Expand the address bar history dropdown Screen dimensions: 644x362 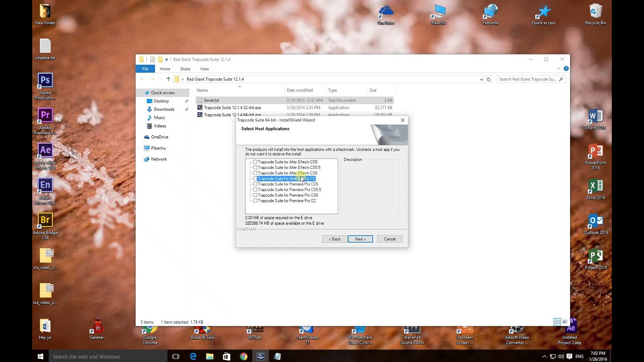coord(481,79)
